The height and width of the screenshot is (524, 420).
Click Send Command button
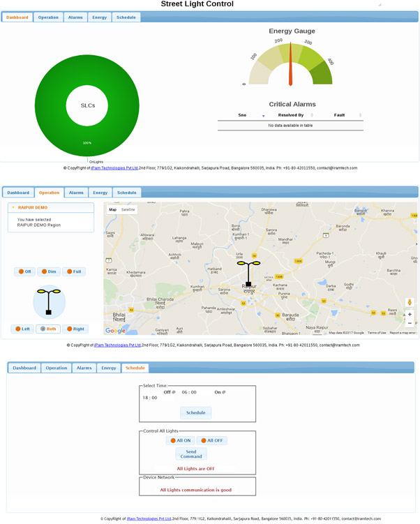191,454
